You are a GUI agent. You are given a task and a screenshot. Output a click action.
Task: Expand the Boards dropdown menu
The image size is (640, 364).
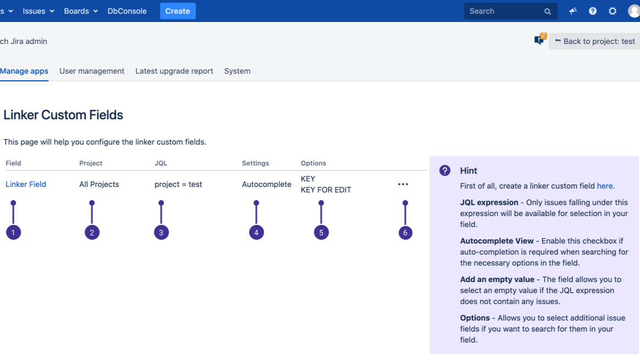(x=81, y=11)
